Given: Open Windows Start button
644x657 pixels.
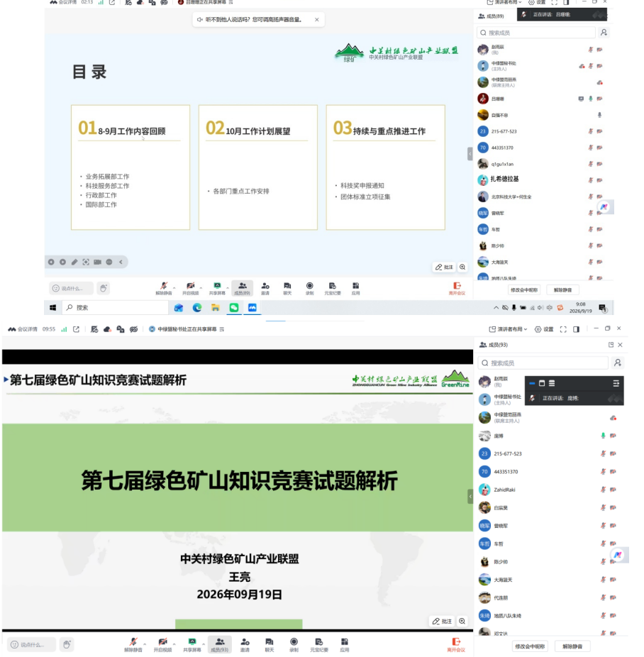Looking at the screenshot, I should pyautogui.click(x=53, y=307).
